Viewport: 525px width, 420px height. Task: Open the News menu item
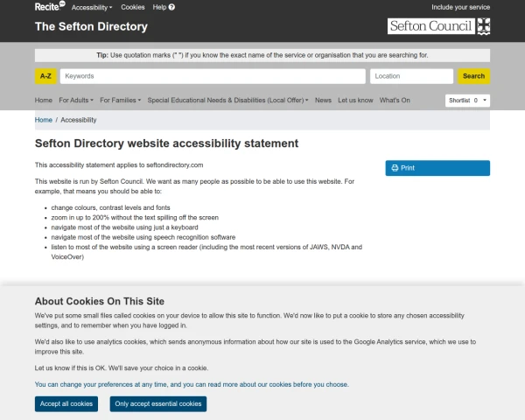tap(323, 101)
